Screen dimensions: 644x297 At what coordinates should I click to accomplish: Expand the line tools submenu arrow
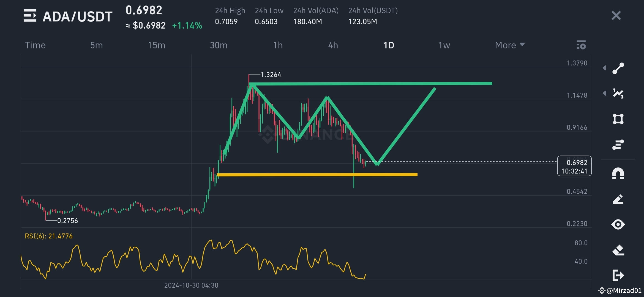pyautogui.click(x=604, y=68)
